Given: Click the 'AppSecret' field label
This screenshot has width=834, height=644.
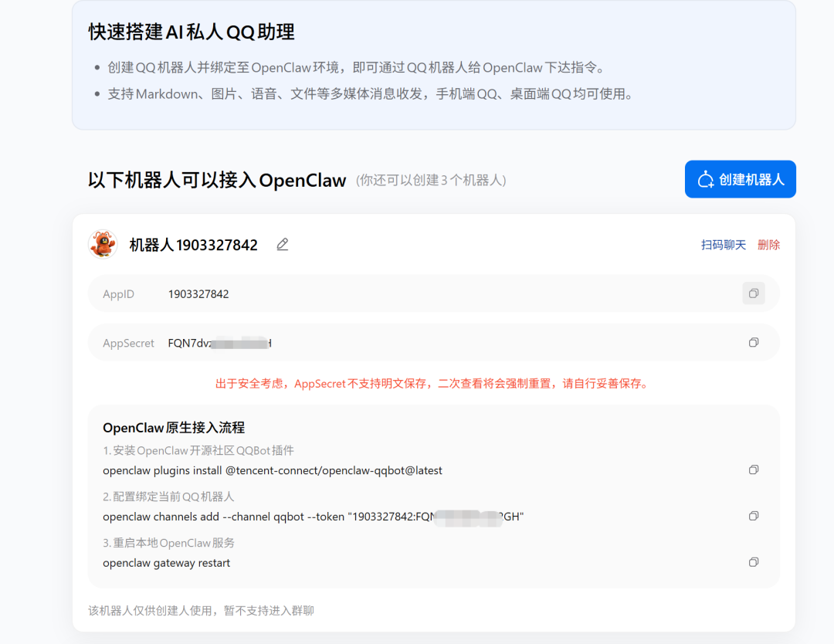Looking at the screenshot, I should [128, 343].
